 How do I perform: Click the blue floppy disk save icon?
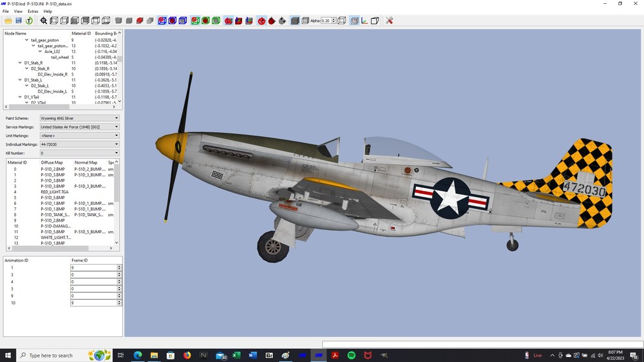coord(19,21)
